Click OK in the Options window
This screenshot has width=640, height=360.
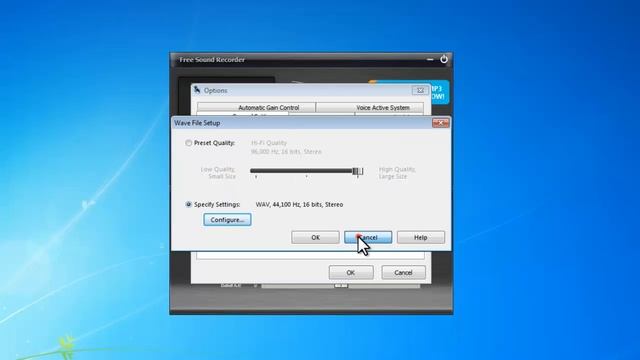(351, 272)
